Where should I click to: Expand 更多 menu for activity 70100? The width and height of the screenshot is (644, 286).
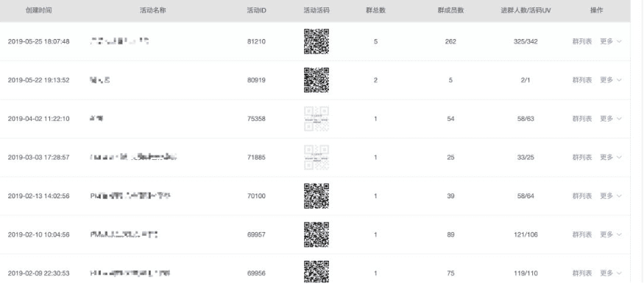(x=610, y=196)
